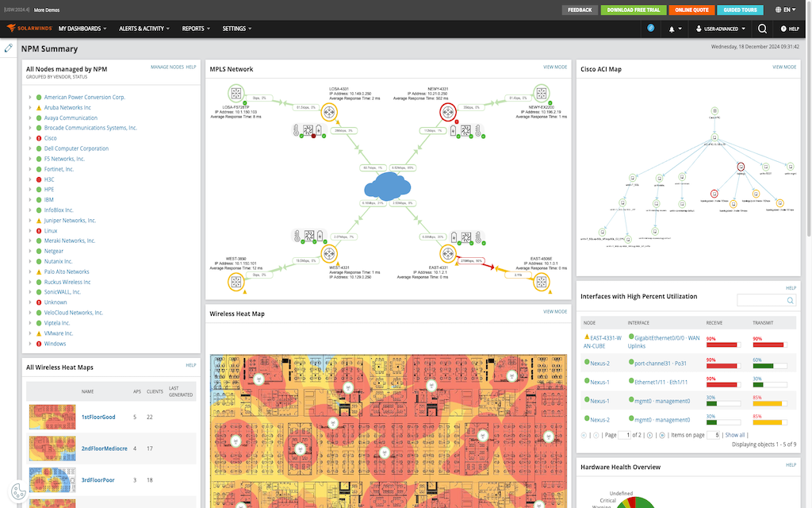
Task: Open the notifications bell icon
Action: pos(672,29)
